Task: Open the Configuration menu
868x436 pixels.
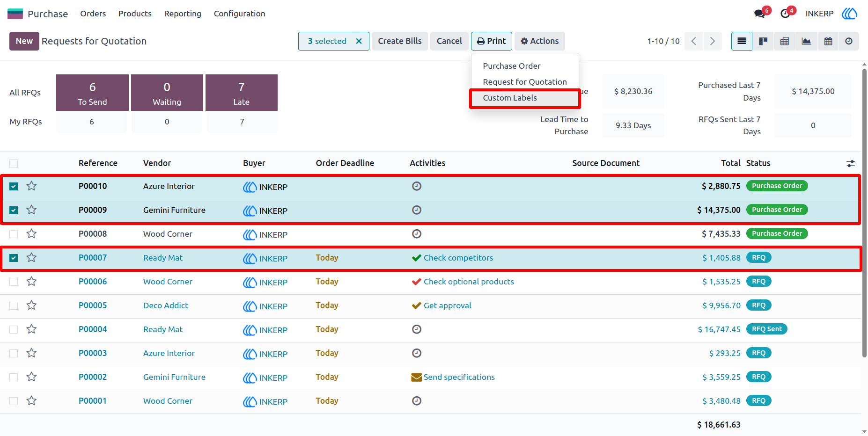Action: [240, 14]
